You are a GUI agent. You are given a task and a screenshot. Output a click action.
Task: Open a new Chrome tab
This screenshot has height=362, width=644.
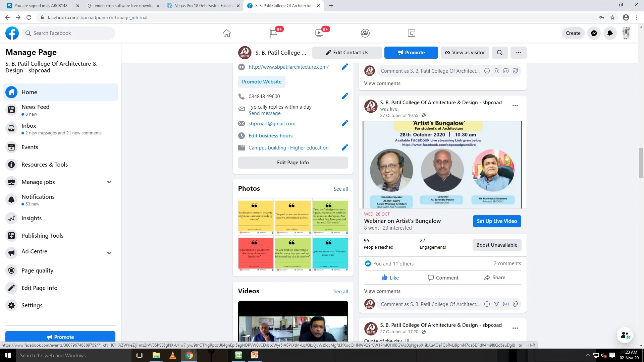point(331,6)
